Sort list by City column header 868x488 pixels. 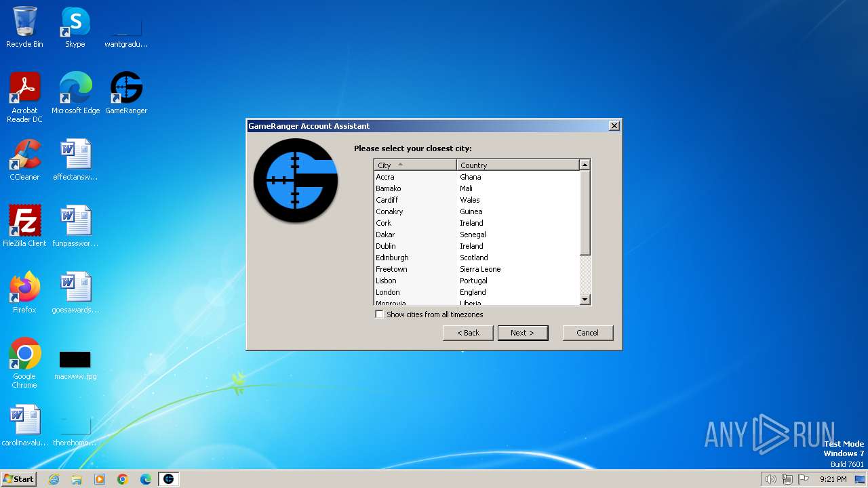(415, 165)
